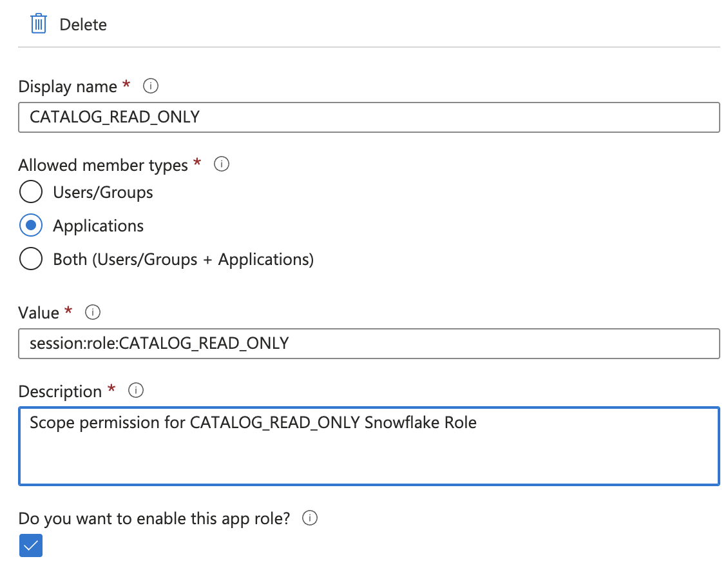View info about enabling this app role

[x=310, y=518]
